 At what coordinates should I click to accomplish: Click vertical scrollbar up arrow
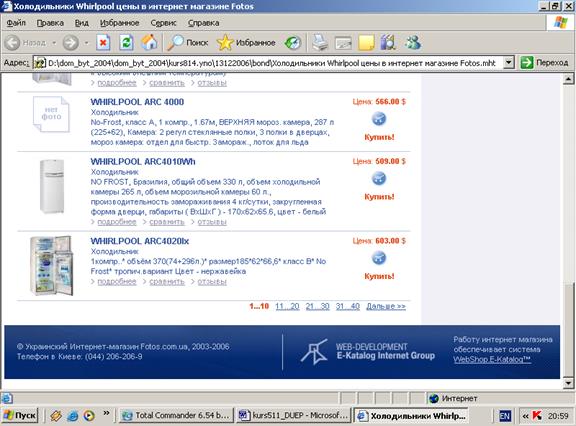point(568,79)
